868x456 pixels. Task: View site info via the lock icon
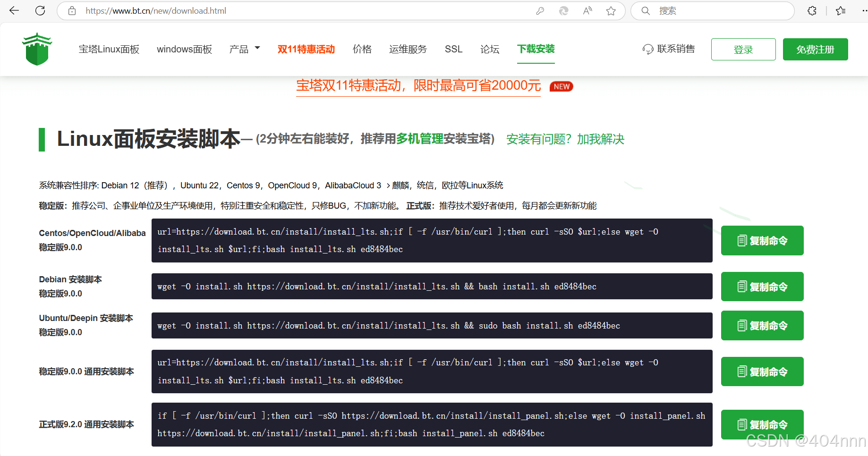[x=72, y=10]
